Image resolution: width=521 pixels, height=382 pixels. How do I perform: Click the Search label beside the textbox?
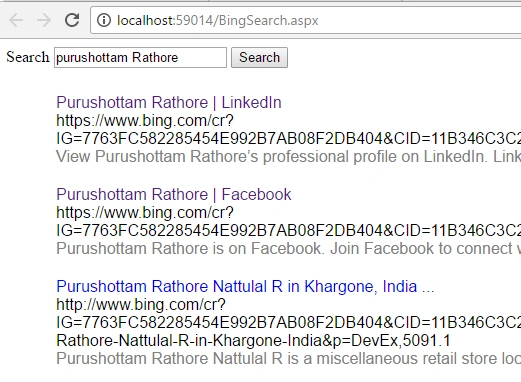point(28,57)
